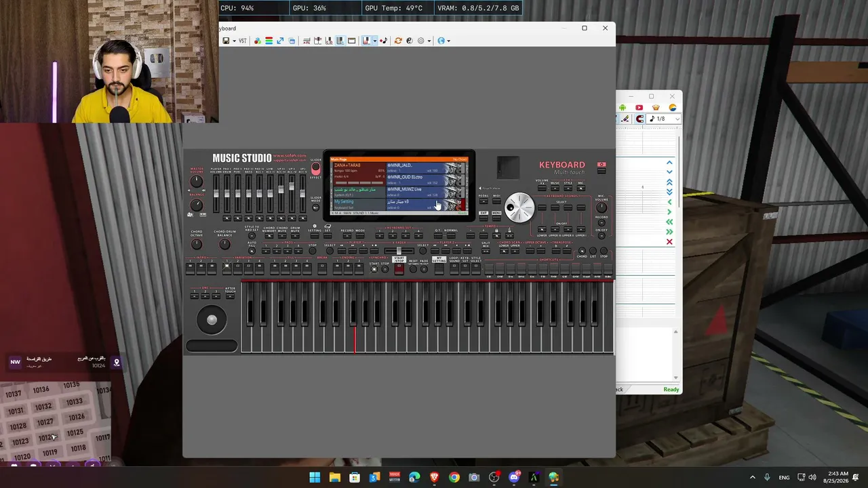Open File Explorer from the taskbar
The image size is (868, 488).
(334, 477)
